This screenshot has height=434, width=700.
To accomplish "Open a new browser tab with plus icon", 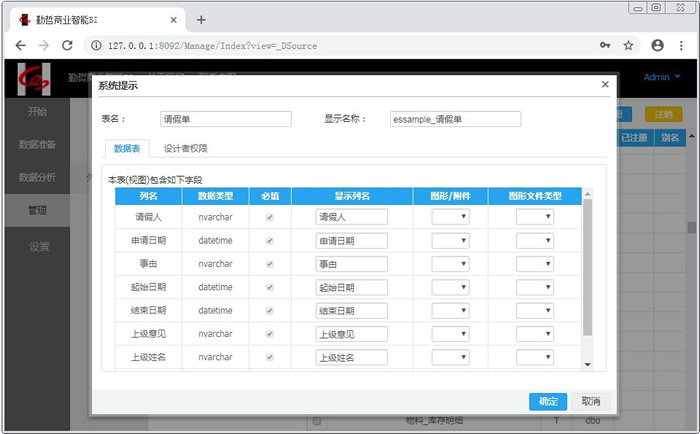I will pyautogui.click(x=201, y=20).
